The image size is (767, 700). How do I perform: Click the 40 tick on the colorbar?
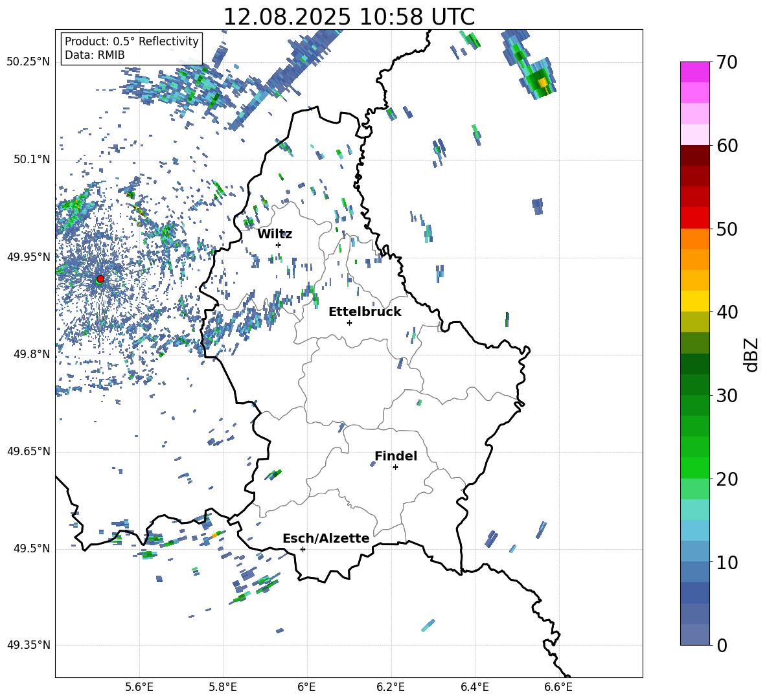click(726, 312)
